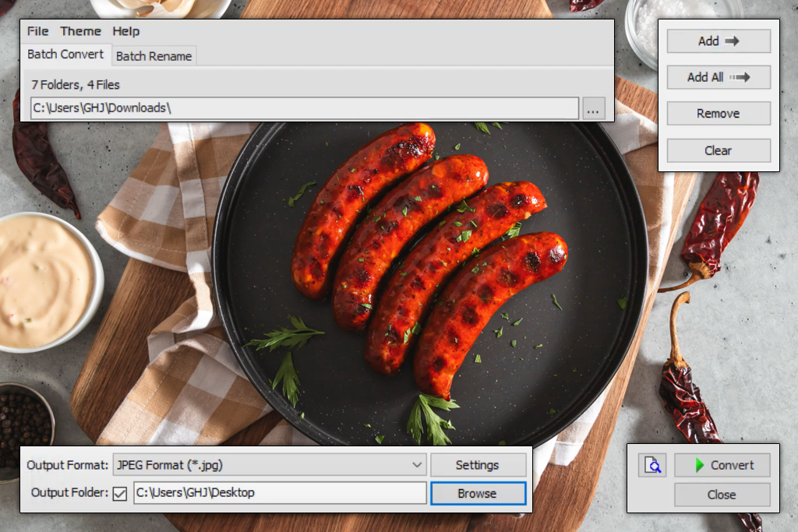Viewport: 798px width, 532px height.
Task: Open the Help menu
Action: click(x=125, y=31)
